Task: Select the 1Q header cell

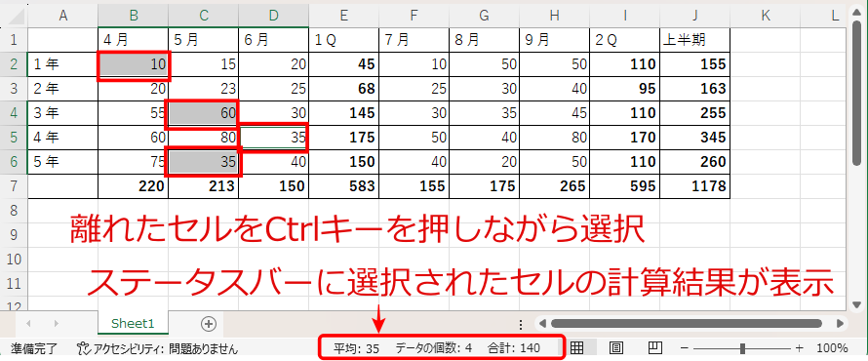Action: click(343, 40)
